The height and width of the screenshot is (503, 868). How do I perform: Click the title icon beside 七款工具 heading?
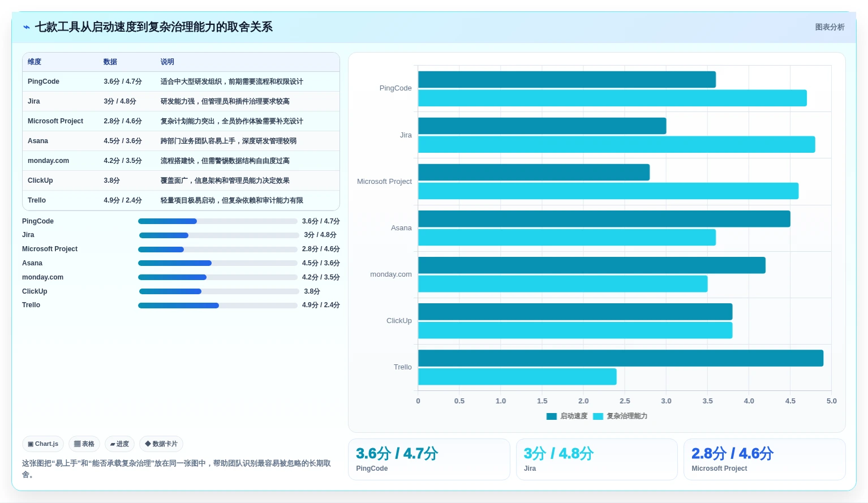pos(26,27)
